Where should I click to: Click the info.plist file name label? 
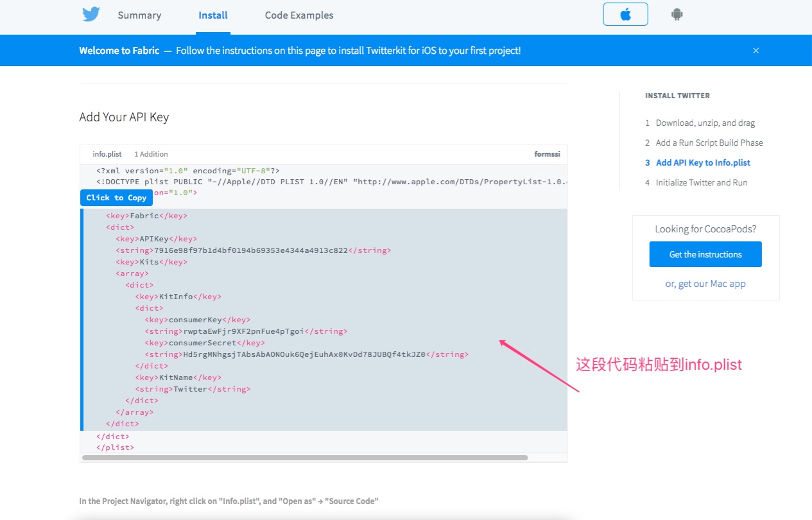(x=107, y=154)
